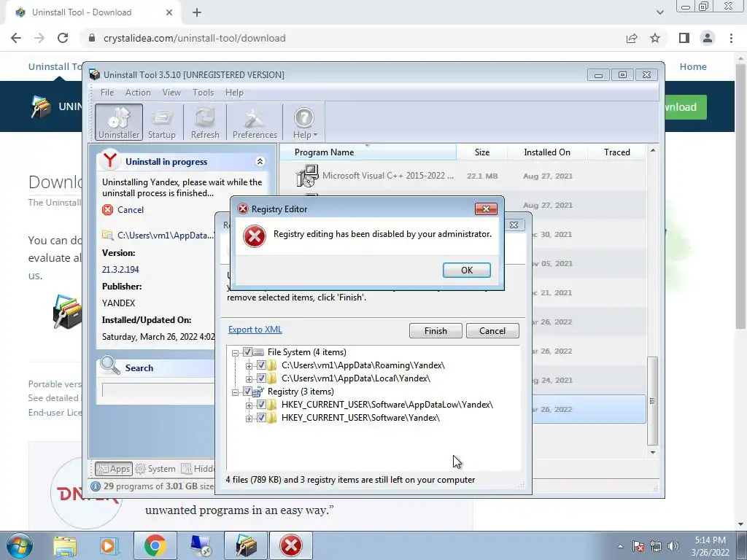
Task: Open the Export to XML link
Action: point(255,330)
